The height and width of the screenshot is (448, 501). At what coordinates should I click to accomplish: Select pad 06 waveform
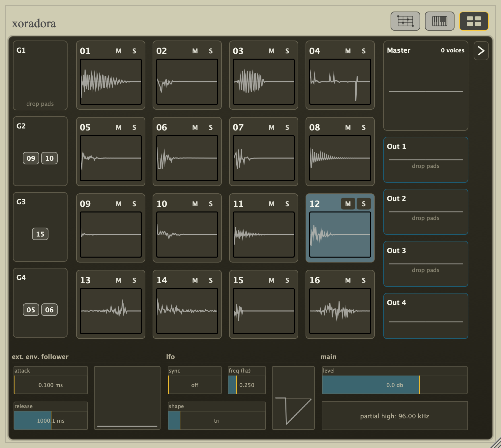(x=187, y=158)
